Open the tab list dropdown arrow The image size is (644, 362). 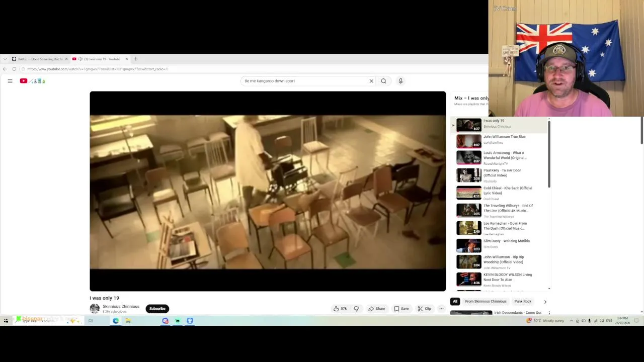pos(5,59)
